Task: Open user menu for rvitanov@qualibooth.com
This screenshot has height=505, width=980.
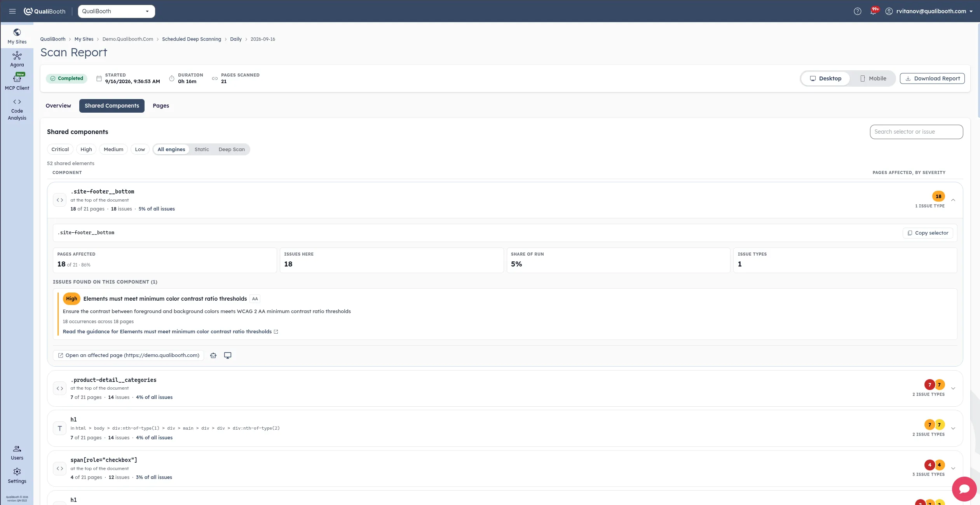Action: [934, 11]
